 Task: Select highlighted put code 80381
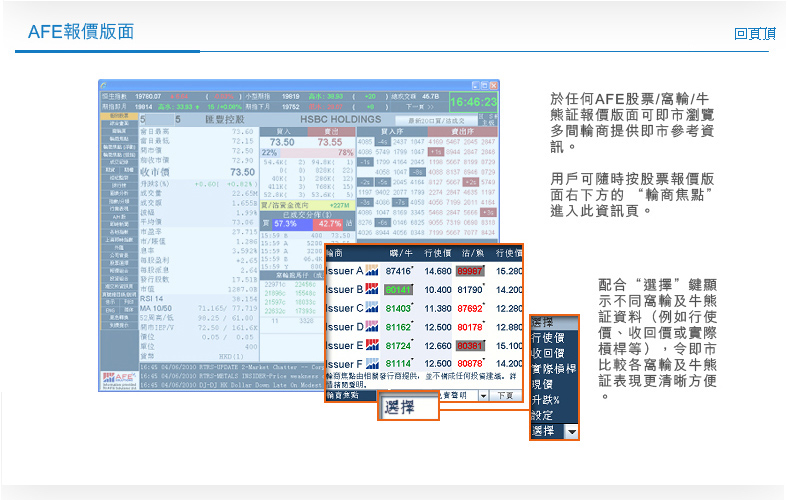coord(470,346)
